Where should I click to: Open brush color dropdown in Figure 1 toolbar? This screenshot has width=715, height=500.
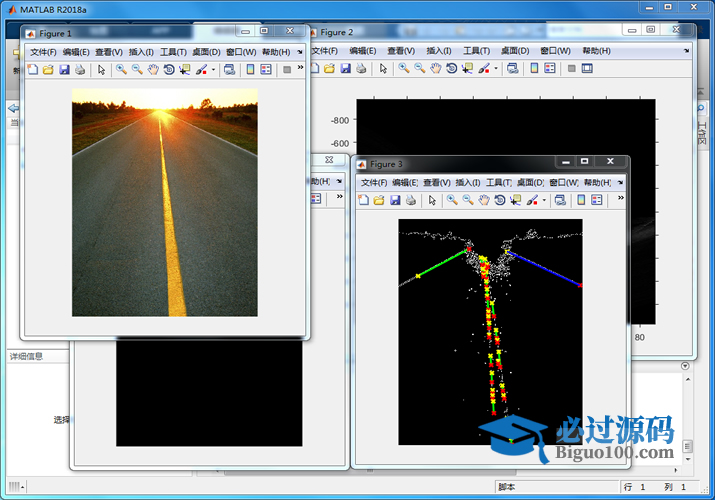[213, 70]
